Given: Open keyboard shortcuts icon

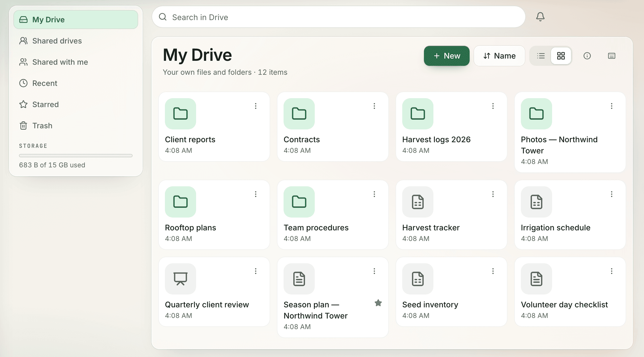Looking at the screenshot, I should pos(611,56).
